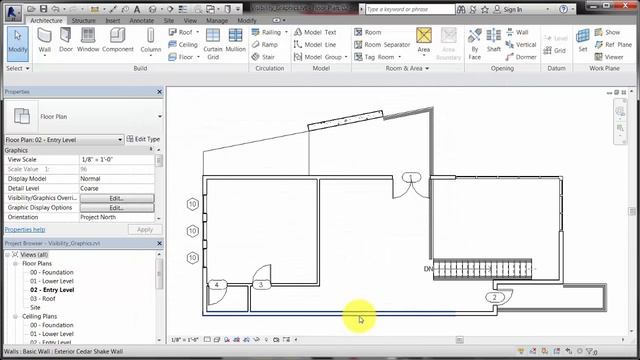Open the Floor Plan type selector dropdown

(160, 116)
